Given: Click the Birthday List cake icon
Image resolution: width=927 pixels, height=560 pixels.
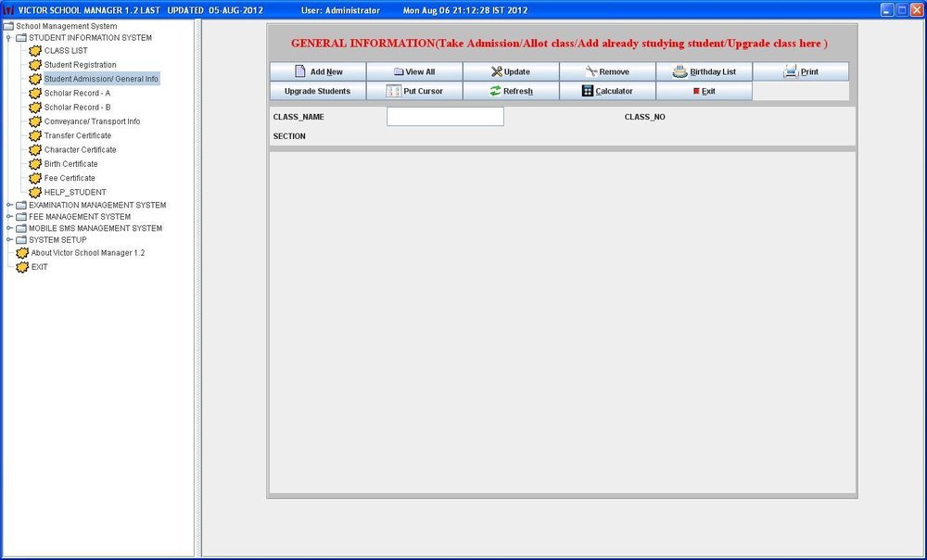Looking at the screenshot, I should [679, 71].
